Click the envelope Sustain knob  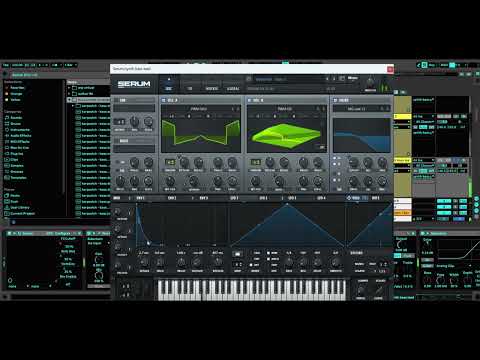(x=197, y=262)
